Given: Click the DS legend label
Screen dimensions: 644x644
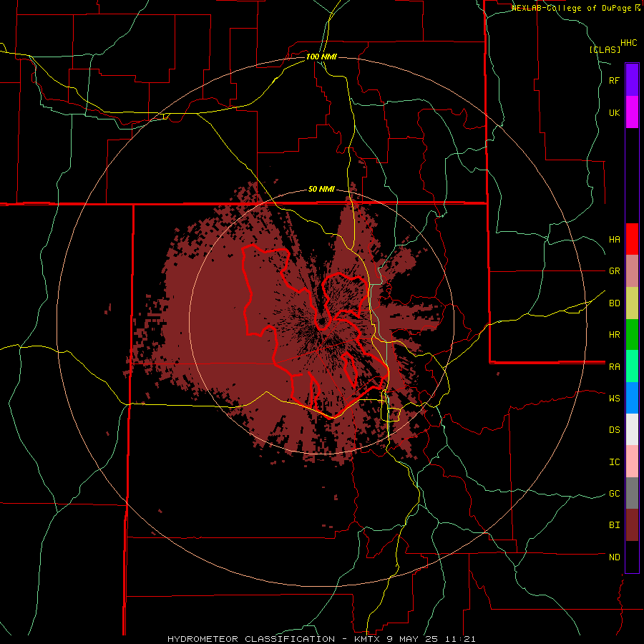Looking at the screenshot, I should [x=615, y=430].
